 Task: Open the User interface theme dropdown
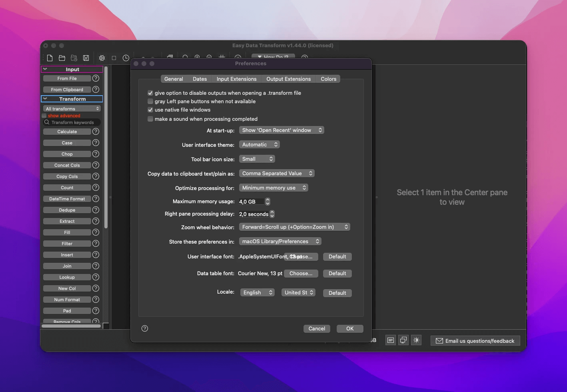coord(260,145)
